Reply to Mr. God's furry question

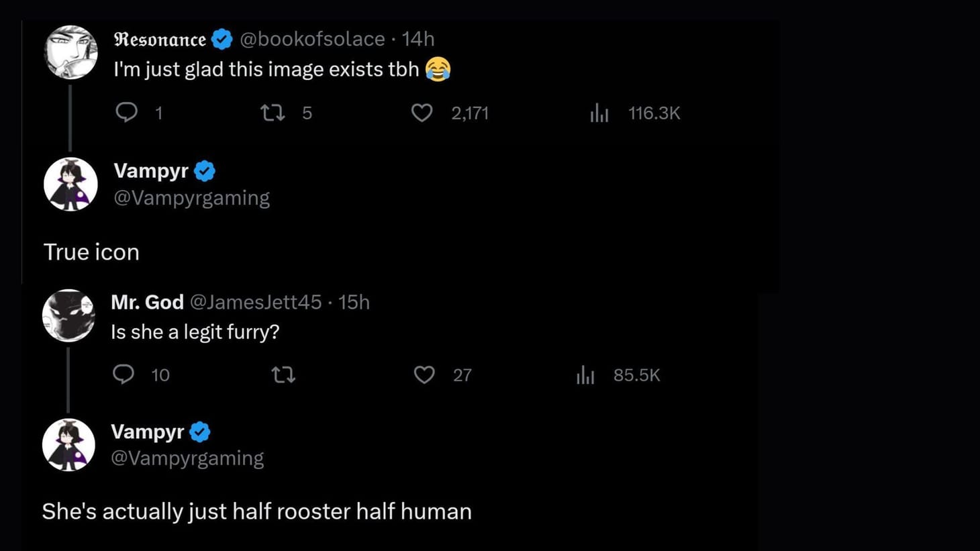124,374
